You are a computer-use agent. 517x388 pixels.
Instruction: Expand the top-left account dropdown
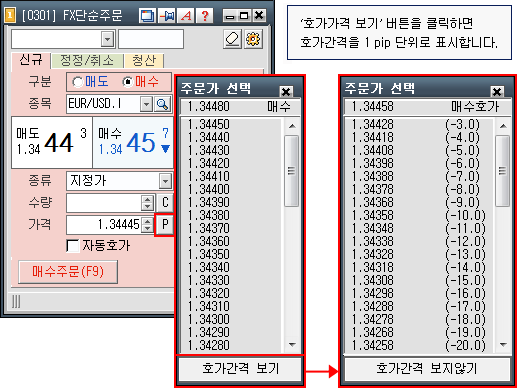[107, 39]
